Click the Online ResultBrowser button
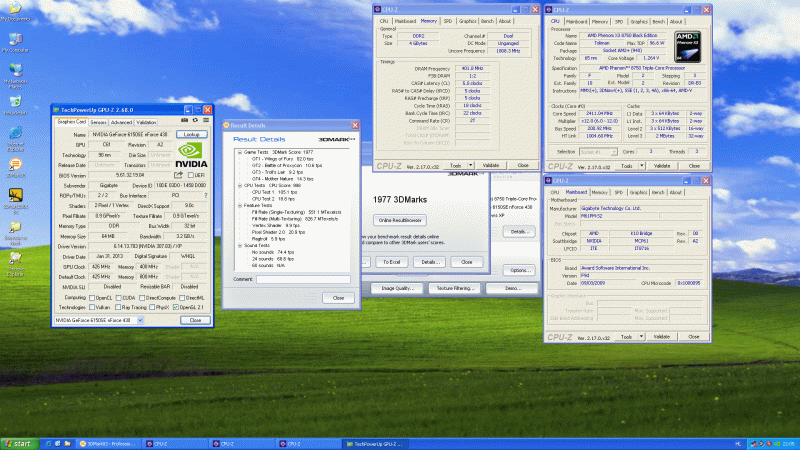The image size is (800, 450). click(x=400, y=220)
